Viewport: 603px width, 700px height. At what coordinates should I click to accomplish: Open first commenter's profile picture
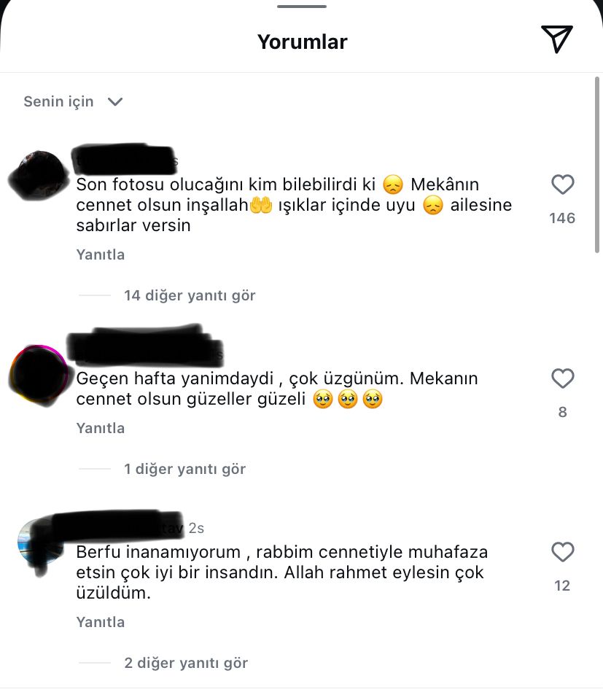click(39, 176)
